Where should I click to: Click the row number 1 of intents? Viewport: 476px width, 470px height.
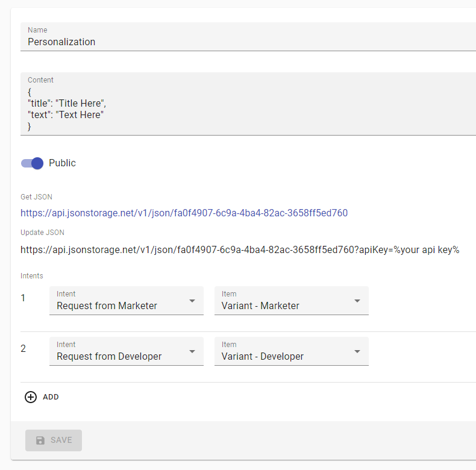pyautogui.click(x=23, y=298)
